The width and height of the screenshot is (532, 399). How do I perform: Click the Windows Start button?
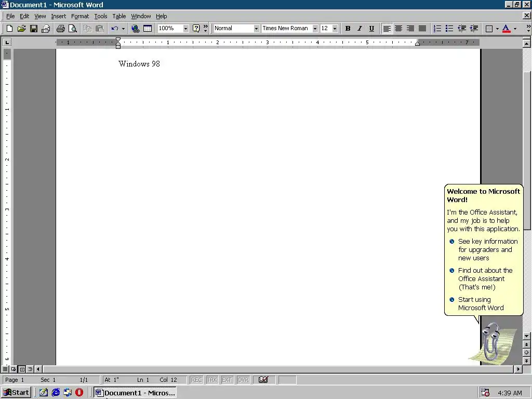click(16, 393)
